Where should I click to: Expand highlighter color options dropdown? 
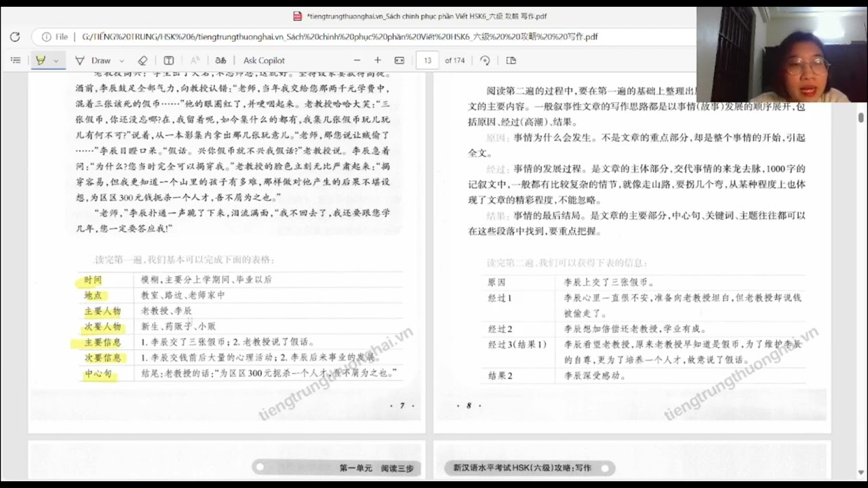point(56,60)
